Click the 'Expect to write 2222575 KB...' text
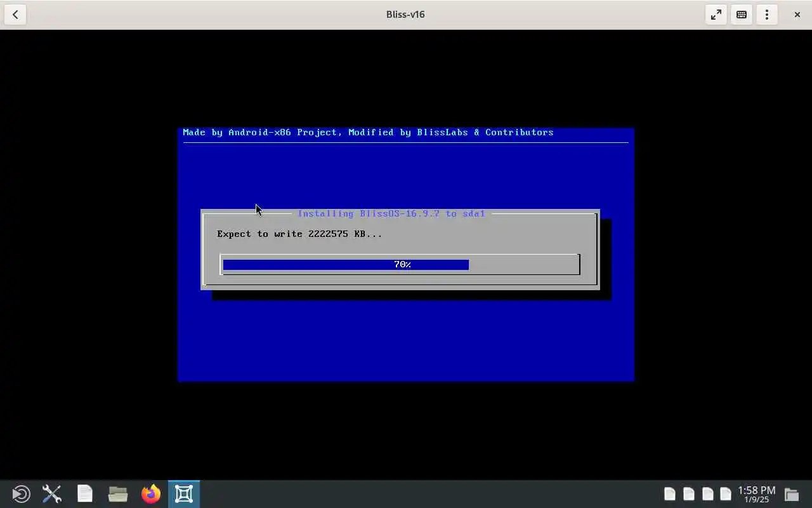 299,234
